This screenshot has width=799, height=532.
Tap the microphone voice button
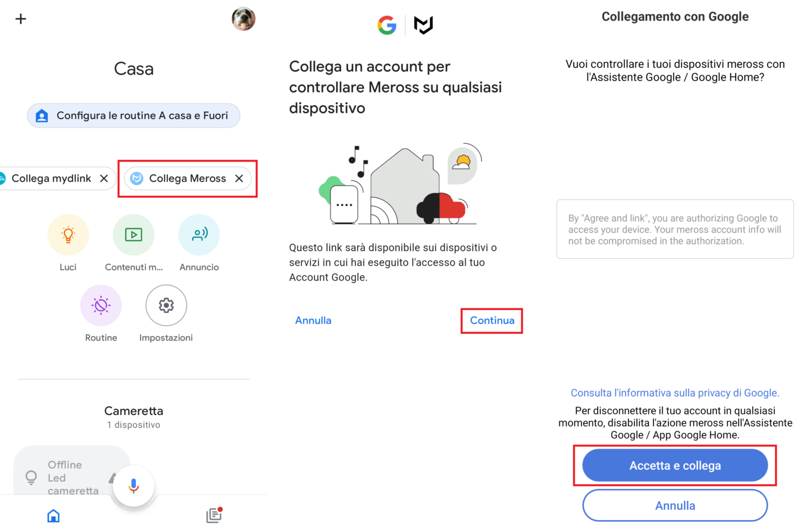coord(134,486)
